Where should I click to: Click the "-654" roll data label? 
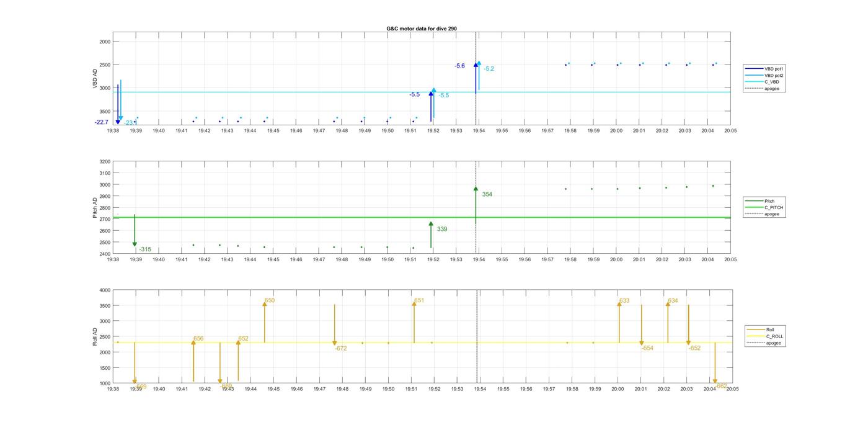tap(647, 349)
